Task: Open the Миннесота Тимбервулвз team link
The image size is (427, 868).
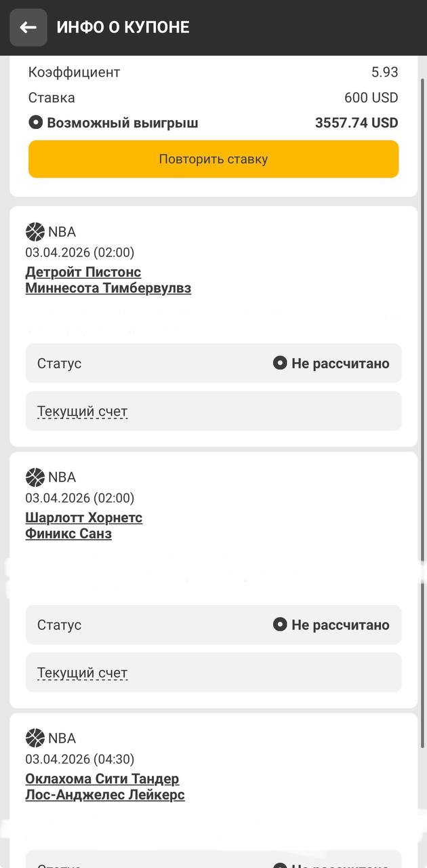Action: [x=108, y=288]
